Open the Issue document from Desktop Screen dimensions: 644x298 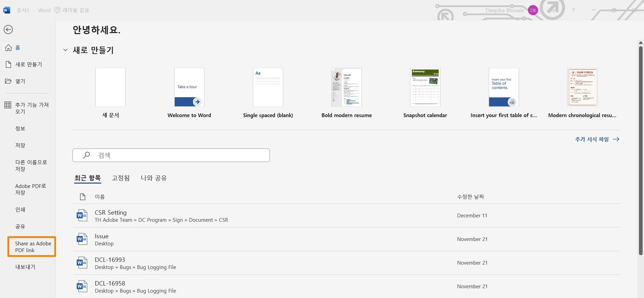tap(346, 239)
